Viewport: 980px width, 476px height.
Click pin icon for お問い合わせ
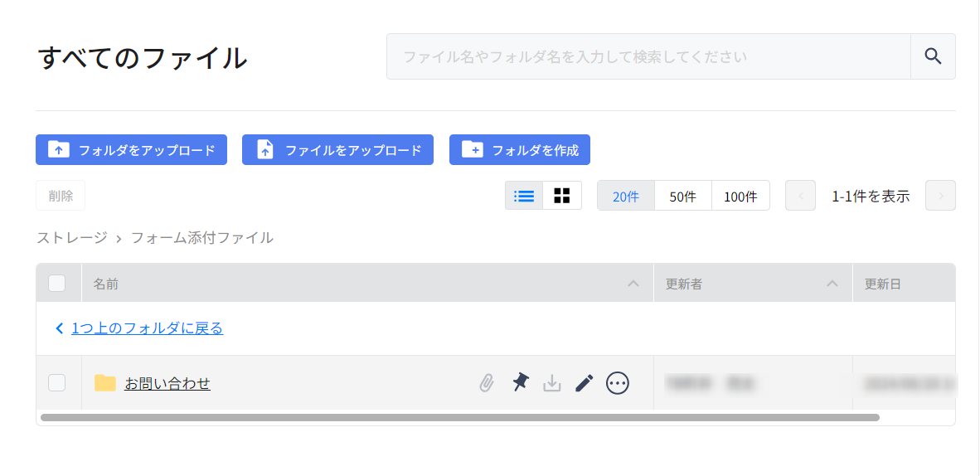520,382
